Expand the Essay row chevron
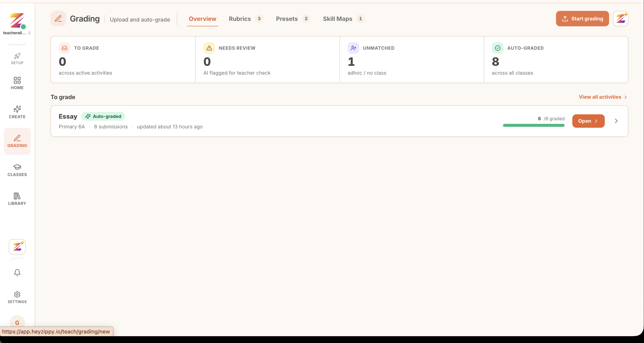 [x=616, y=121]
